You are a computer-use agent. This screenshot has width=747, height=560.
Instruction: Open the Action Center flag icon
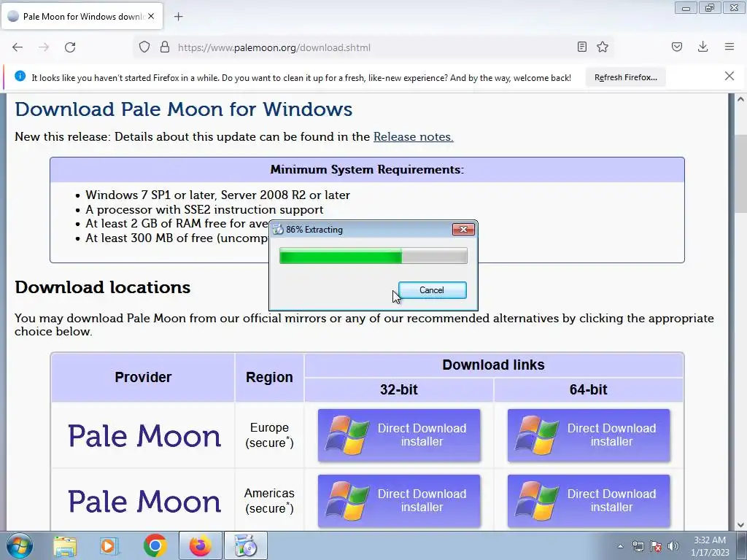point(656,546)
